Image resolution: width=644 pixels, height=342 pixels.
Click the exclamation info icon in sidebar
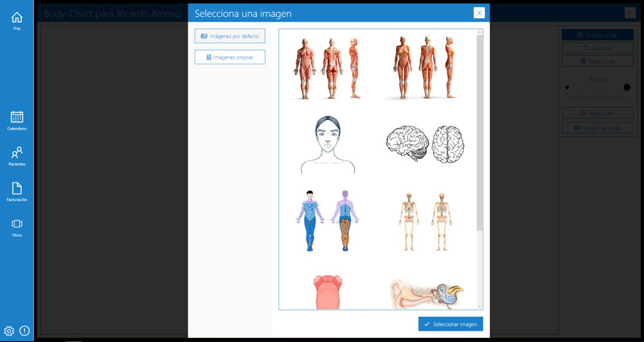coord(25,331)
